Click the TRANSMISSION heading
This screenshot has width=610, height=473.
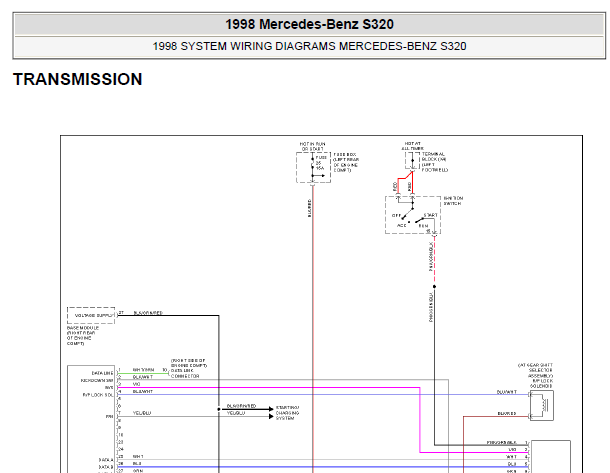[78, 79]
